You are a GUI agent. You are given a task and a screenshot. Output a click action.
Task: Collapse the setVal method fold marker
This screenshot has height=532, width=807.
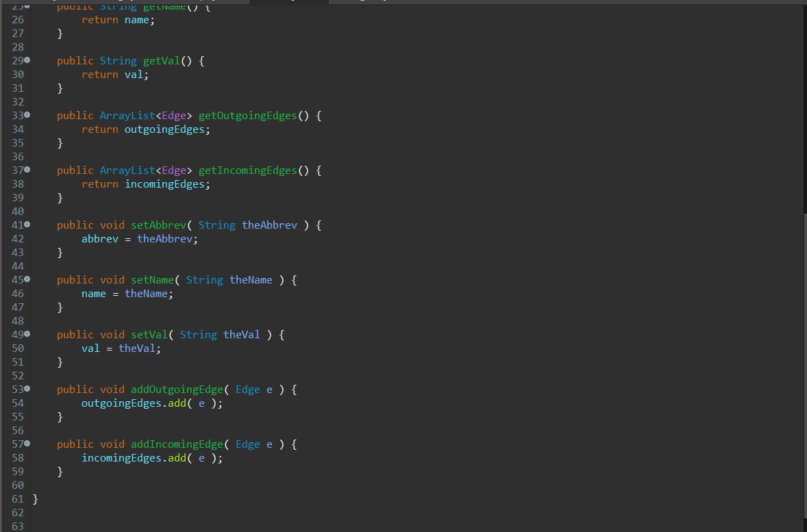coord(26,334)
